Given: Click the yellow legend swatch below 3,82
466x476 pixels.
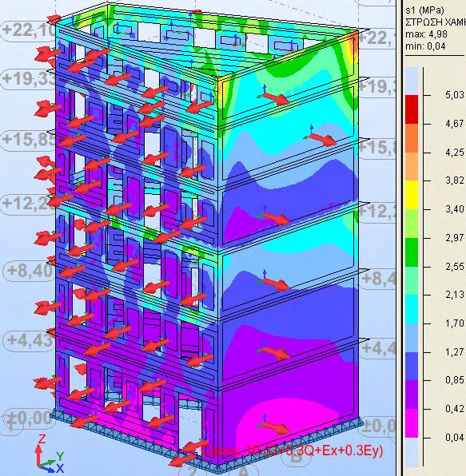Looking at the screenshot, I should click(412, 195).
